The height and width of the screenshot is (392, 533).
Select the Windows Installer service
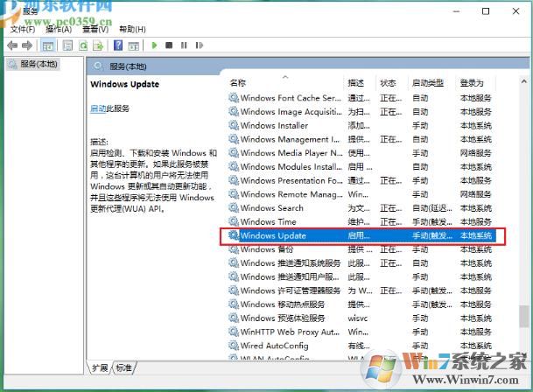pos(361,125)
